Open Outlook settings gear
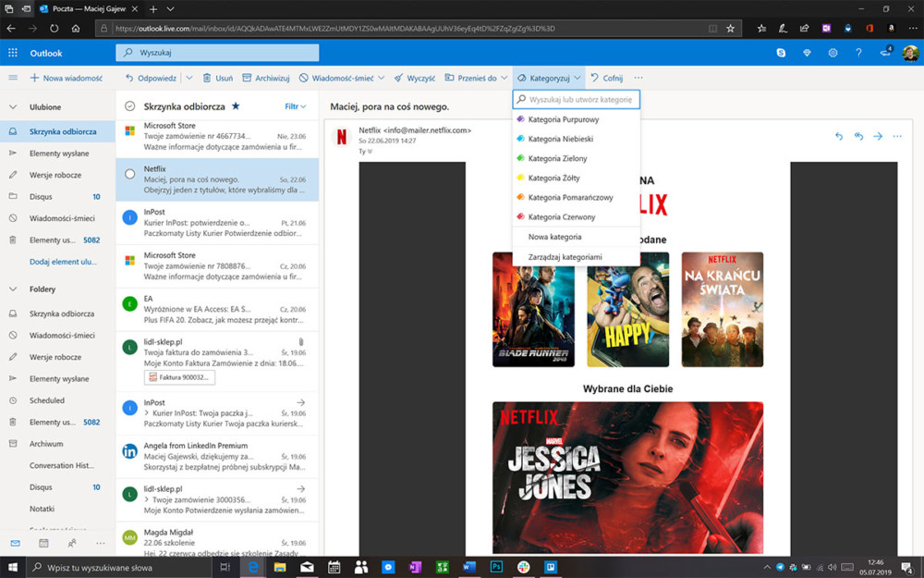 coord(833,53)
